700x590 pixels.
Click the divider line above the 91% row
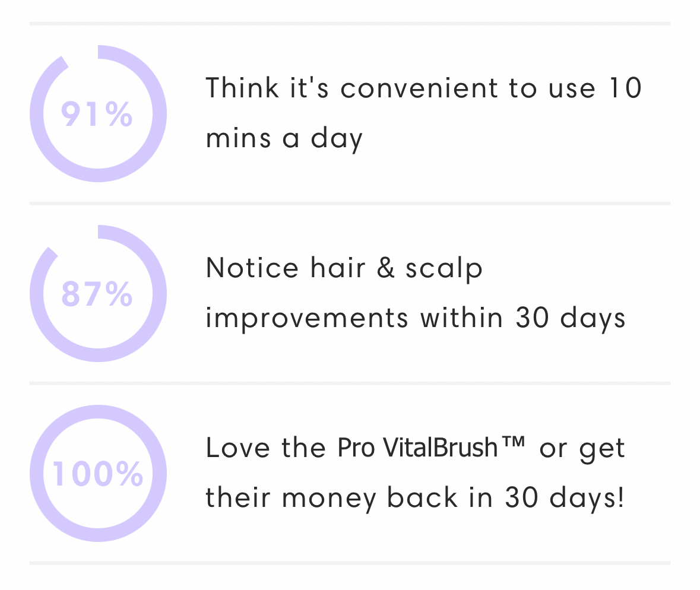[x=350, y=23]
